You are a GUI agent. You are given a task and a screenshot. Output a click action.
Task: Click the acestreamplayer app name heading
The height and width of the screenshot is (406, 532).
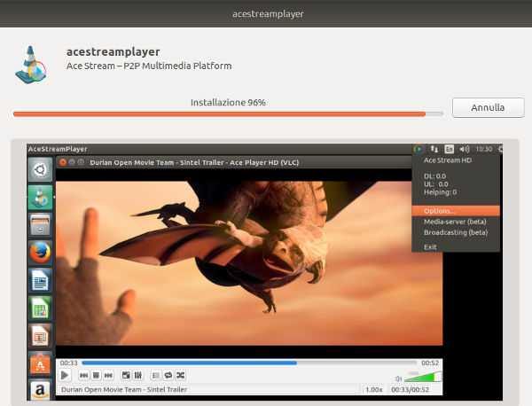113,52
